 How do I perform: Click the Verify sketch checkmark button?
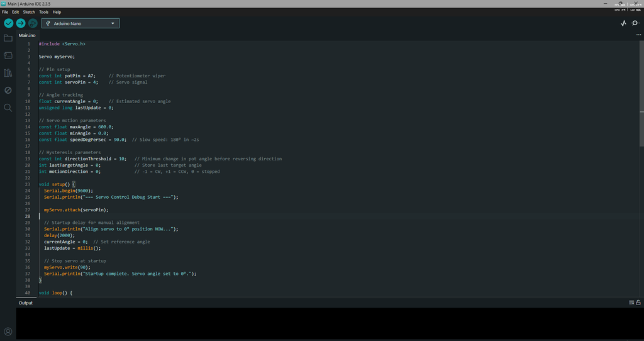(x=9, y=23)
